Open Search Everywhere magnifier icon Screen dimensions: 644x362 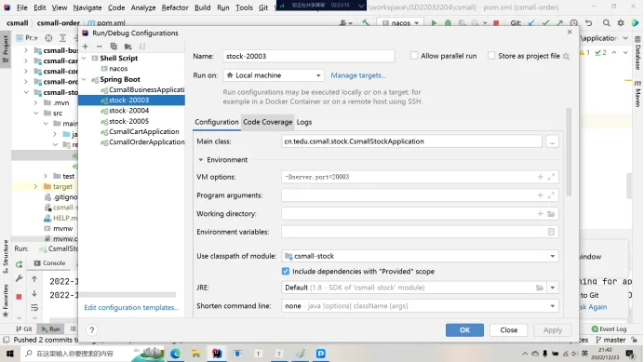click(606, 23)
